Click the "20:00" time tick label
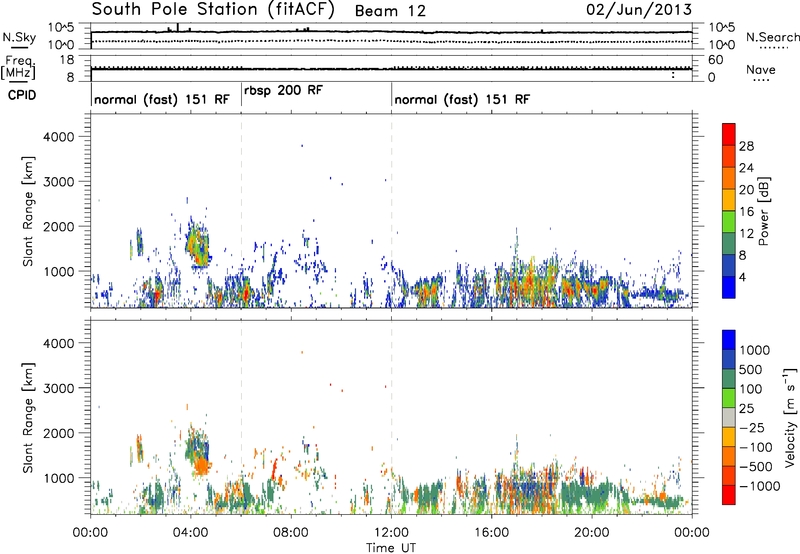Screen dimensions: 800x554 pos(592,533)
